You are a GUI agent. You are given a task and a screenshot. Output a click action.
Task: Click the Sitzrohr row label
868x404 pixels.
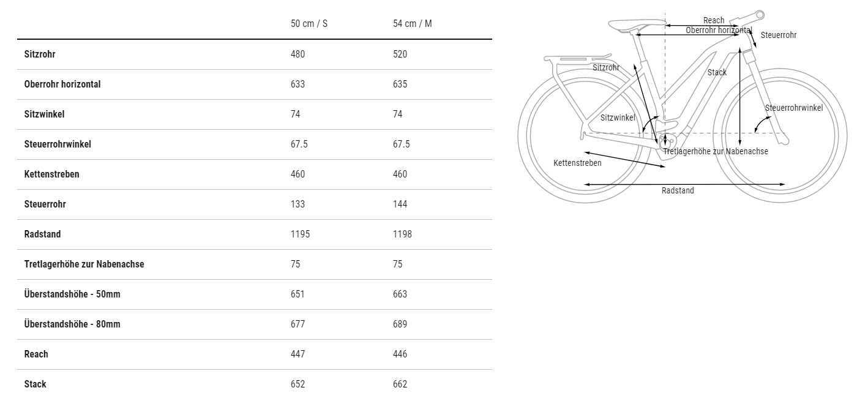coord(40,54)
